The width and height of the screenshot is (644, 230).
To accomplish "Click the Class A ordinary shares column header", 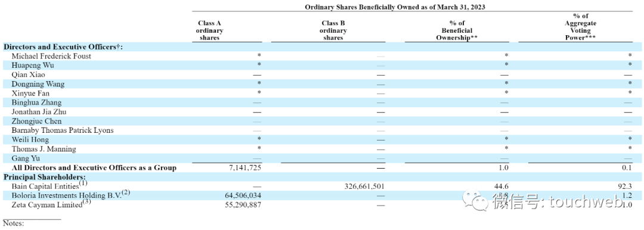I will [x=210, y=30].
